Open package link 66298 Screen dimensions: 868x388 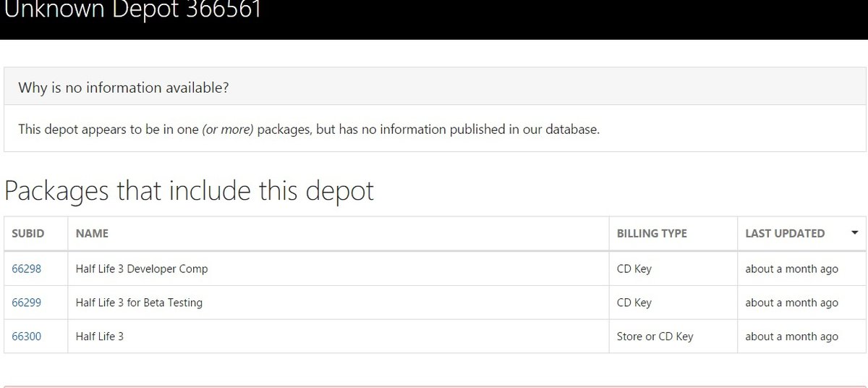click(x=27, y=269)
